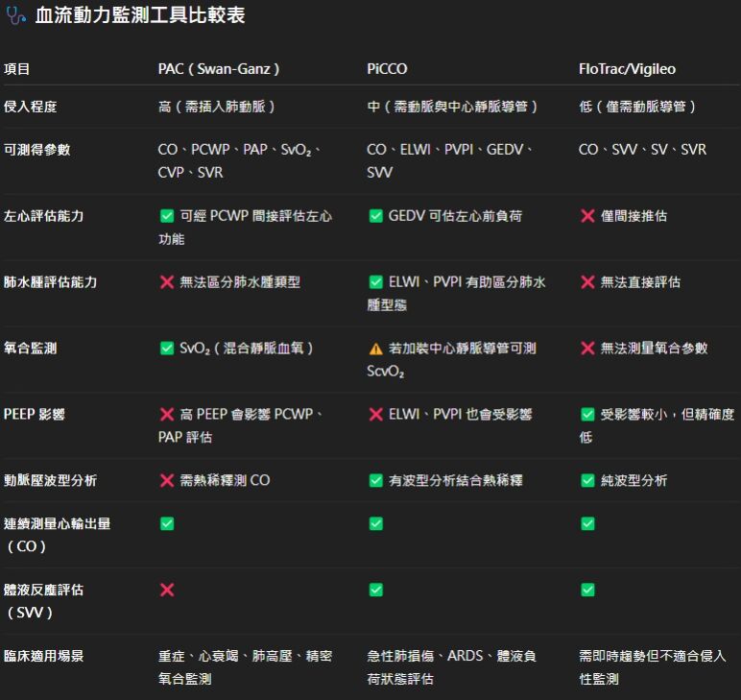Select the PAC (Swan-Ganz) column header
The image size is (741, 700).
[x=219, y=69]
